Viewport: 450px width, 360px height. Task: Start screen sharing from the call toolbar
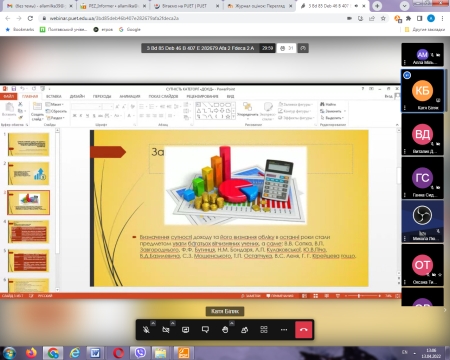point(186,330)
